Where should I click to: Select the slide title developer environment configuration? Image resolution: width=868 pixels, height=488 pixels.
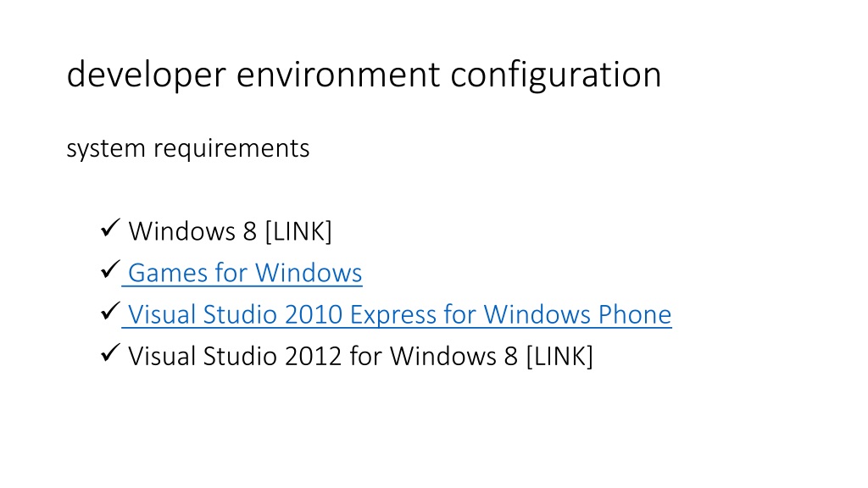click(x=364, y=75)
